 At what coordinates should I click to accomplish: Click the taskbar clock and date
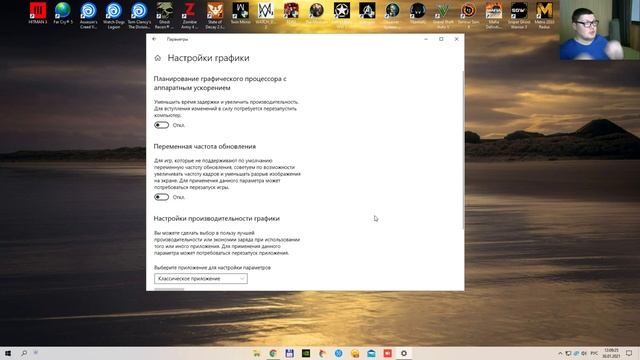[x=611, y=353]
